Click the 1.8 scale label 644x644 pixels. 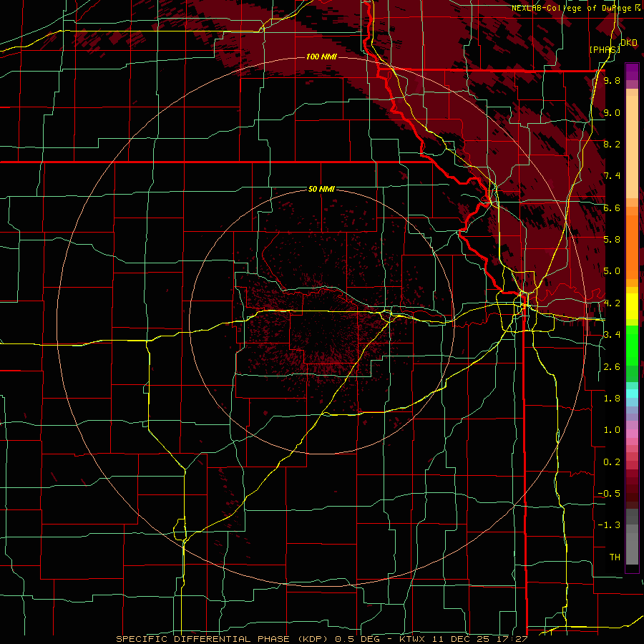(x=612, y=399)
